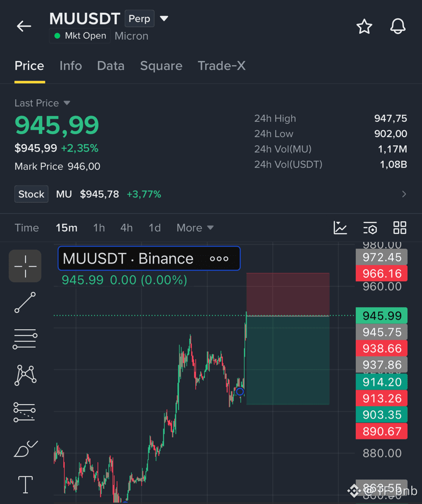This screenshot has width=422, height=504.
Task: Switch to the Data tab
Action: (x=111, y=66)
